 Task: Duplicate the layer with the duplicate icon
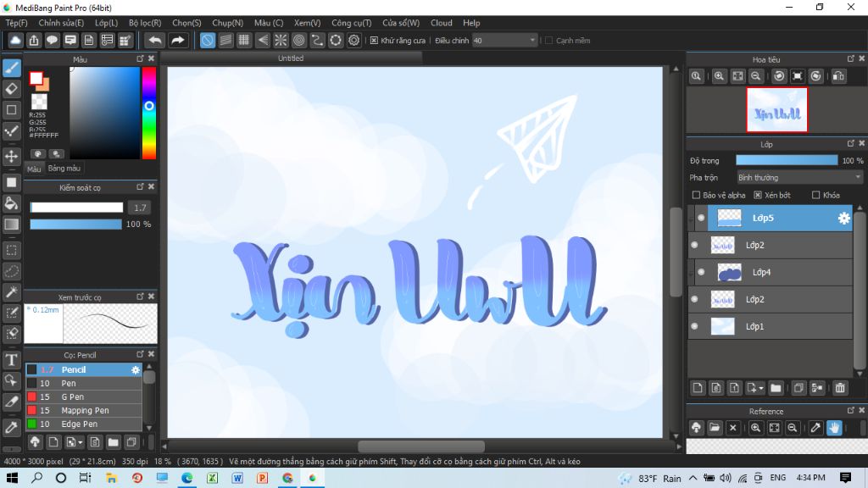(798, 388)
